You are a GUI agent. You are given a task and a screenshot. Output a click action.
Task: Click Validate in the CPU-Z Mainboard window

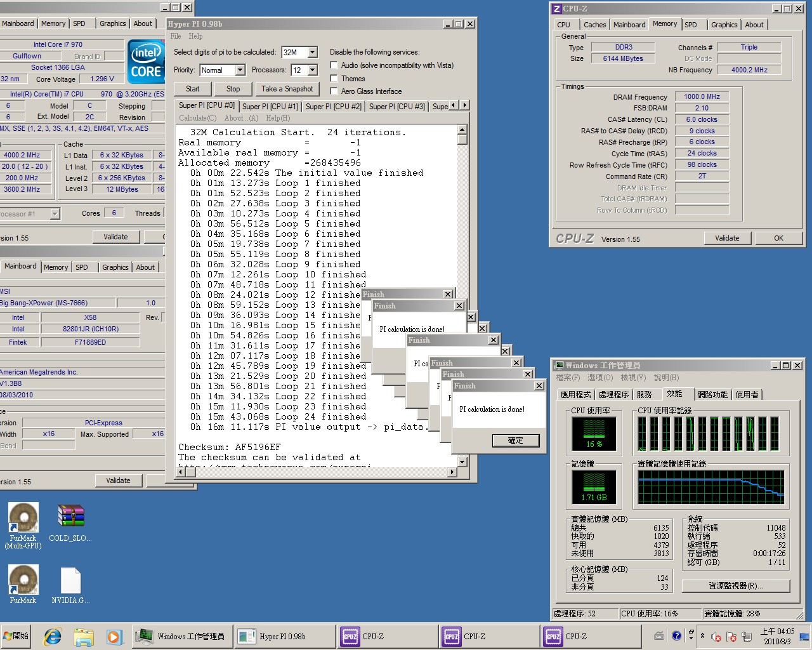click(118, 481)
